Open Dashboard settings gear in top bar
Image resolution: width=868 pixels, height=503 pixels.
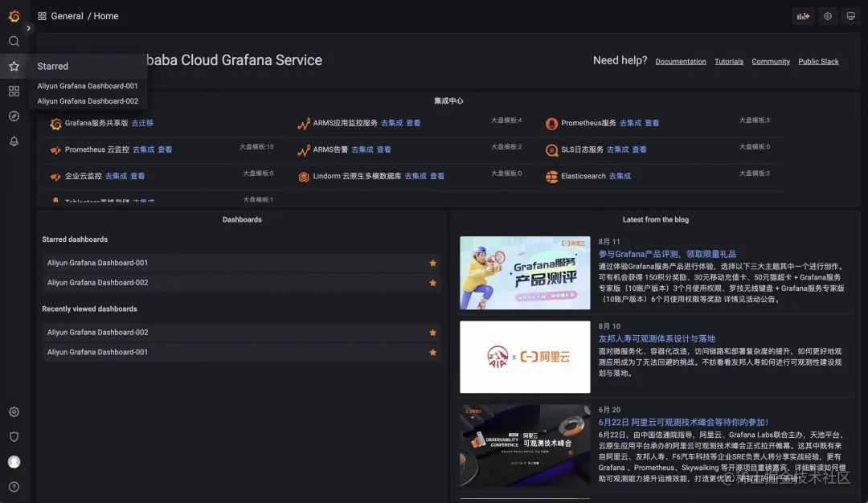[x=828, y=16]
